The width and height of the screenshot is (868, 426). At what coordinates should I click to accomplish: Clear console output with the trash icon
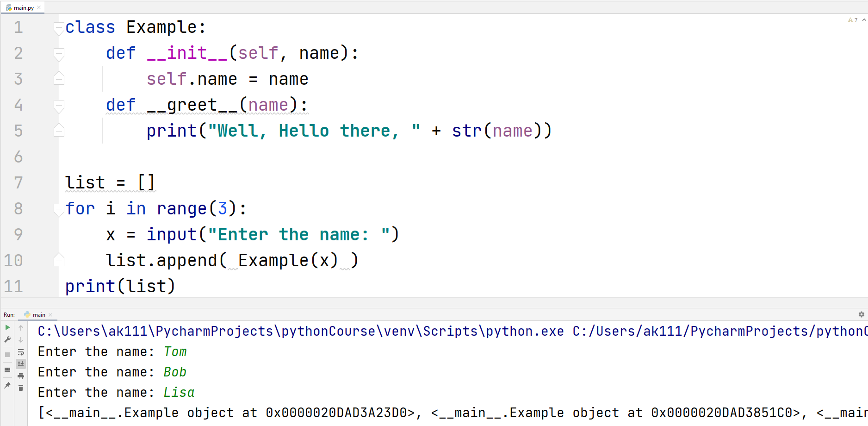(21, 388)
